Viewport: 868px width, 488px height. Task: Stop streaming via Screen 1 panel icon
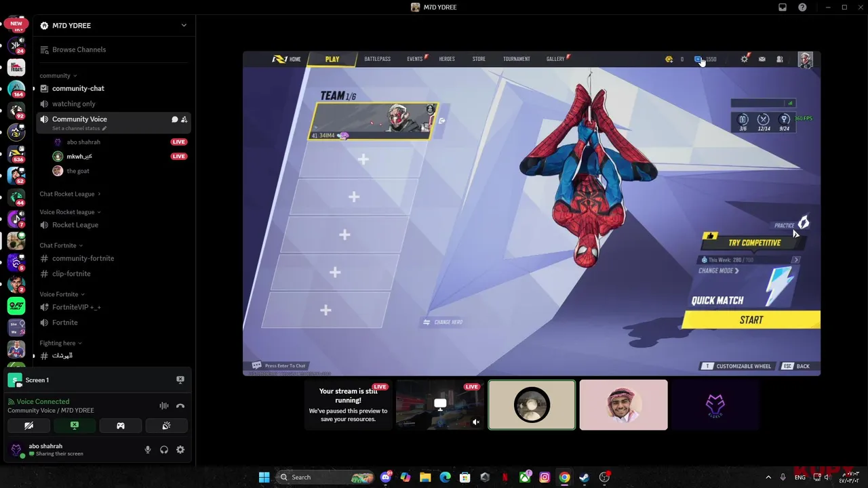pos(180,380)
